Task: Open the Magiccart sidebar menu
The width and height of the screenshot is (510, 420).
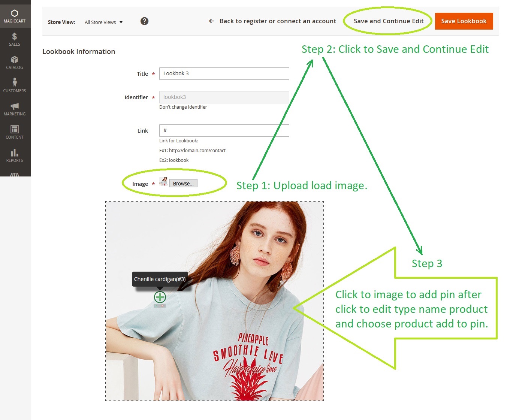Action: pyautogui.click(x=15, y=16)
